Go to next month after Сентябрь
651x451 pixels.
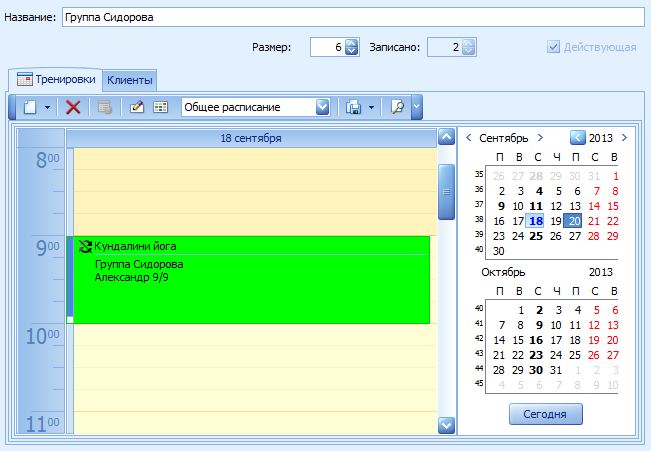[x=540, y=137]
